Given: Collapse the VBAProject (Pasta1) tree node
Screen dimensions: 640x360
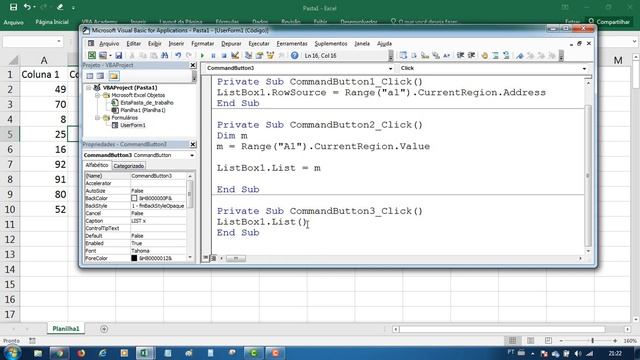Looking at the screenshot, I should click(x=89, y=87).
